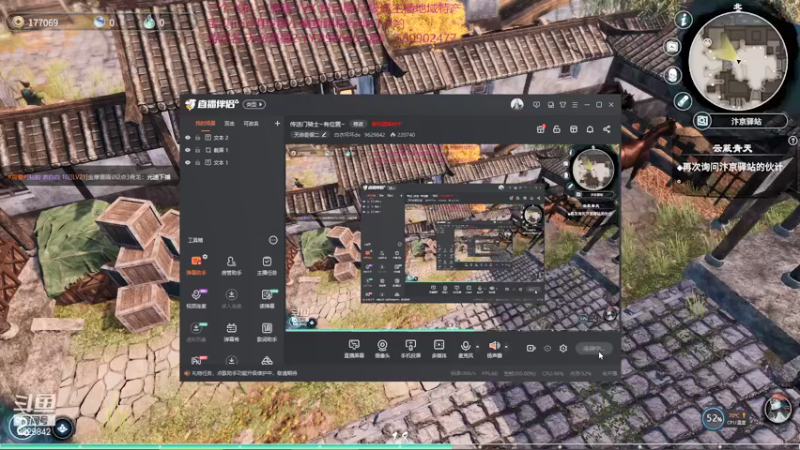Open the 读弹幕 read-danmaku tool
The height and width of the screenshot is (450, 800).
click(266, 298)
